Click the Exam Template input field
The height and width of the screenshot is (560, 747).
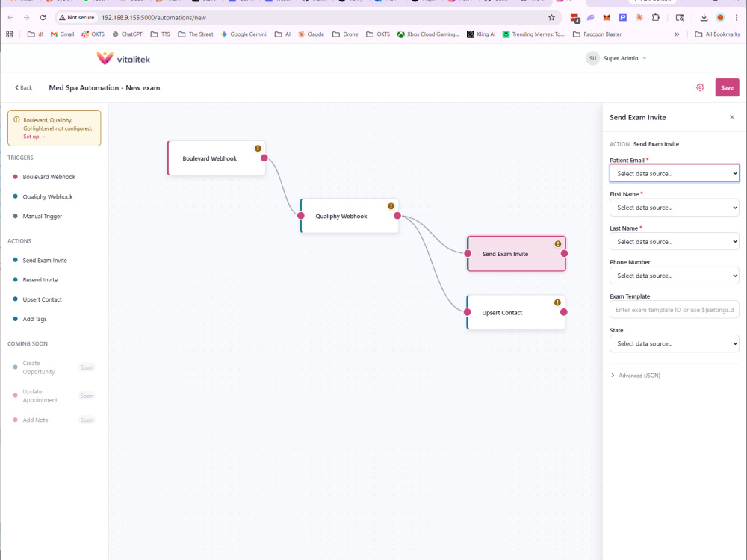click(674, 310)
